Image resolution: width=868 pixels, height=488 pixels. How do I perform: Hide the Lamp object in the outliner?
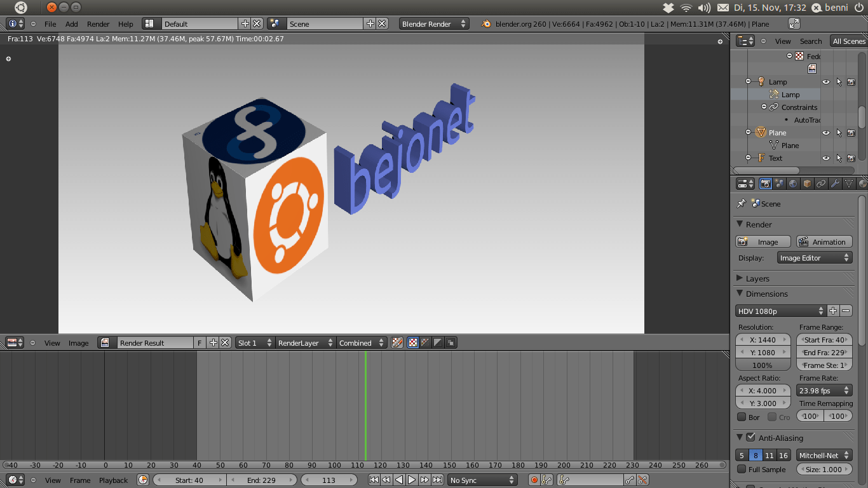825,81
